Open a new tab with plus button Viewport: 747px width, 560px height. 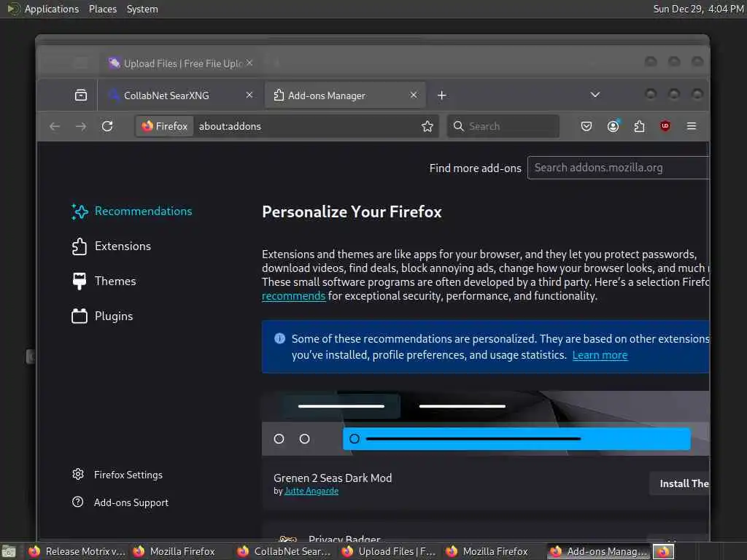tap(442, 96)
